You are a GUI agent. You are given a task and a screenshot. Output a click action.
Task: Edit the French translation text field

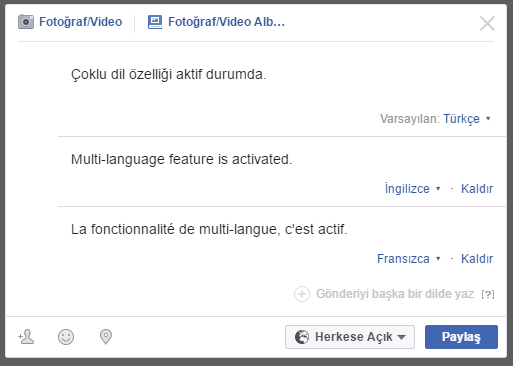point(209,229)
